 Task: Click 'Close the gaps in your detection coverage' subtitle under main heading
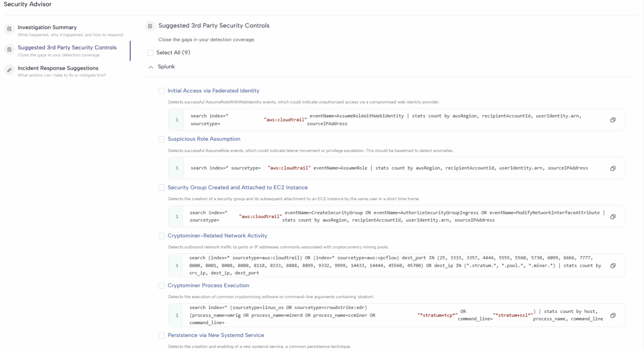click(x=207, y=40)
